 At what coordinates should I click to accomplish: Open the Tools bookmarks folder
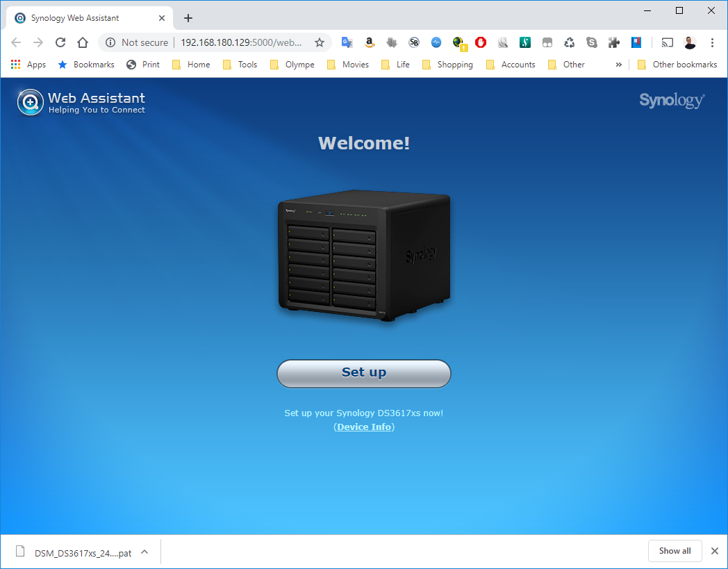[x=240, y=65]
